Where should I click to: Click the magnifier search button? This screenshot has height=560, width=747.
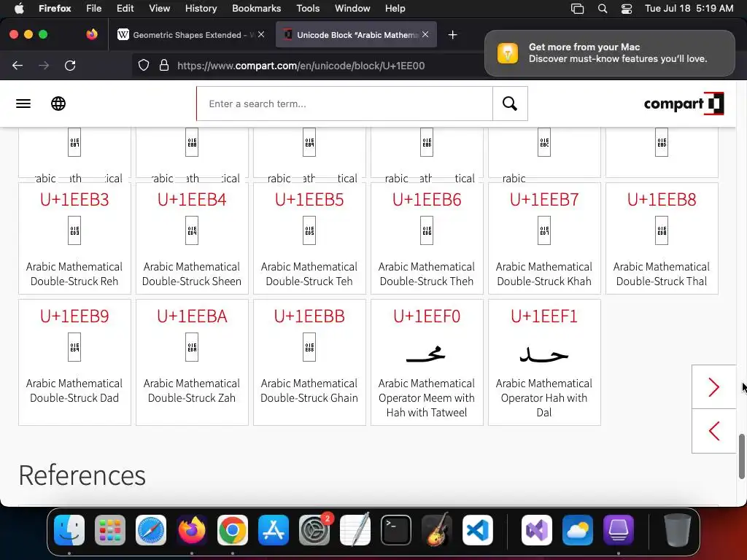(510, 104)
